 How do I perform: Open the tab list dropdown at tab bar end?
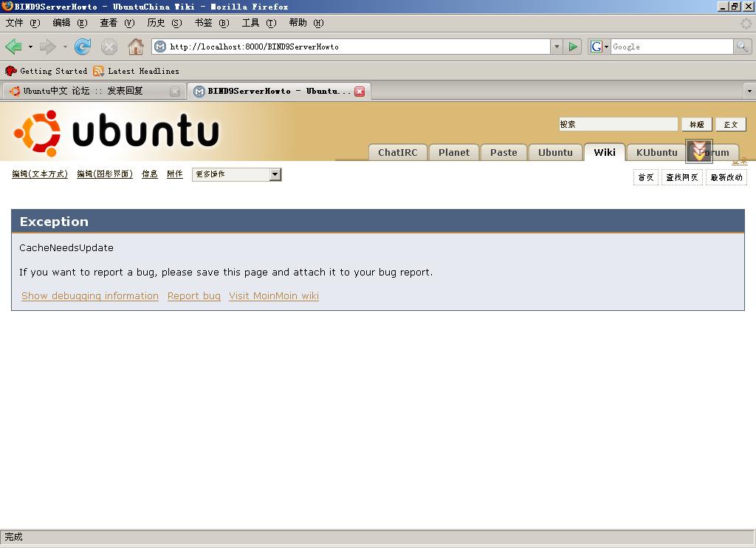click(x=749, y=91)
